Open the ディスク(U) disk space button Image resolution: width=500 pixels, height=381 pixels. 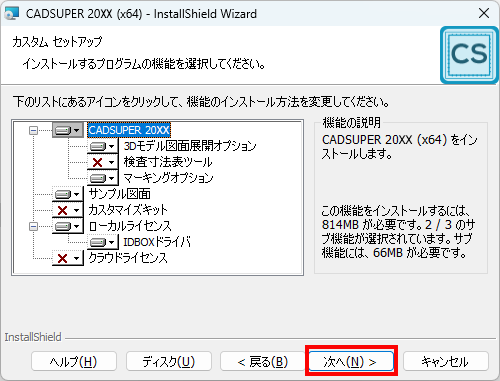(169, 361)
